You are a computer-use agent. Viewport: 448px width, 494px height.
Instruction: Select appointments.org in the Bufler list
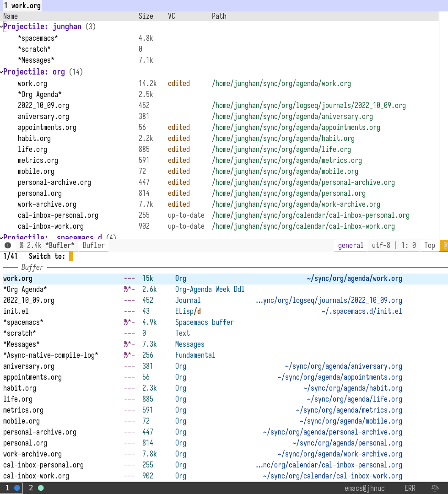click(x=47, y=128)
